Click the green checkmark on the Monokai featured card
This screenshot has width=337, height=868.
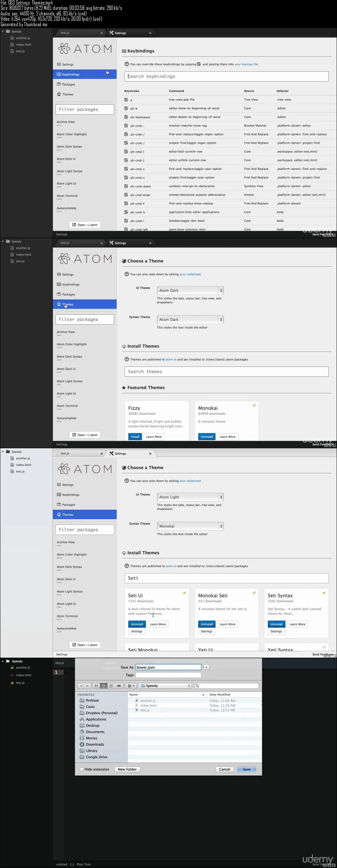pos(254,405)
